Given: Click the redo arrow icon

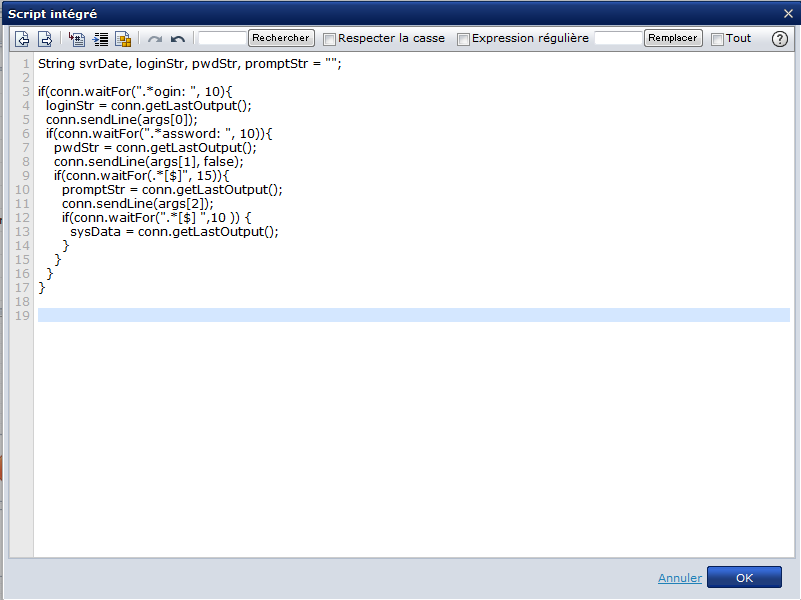Looking at the screenshot, I should click(155, 39).
